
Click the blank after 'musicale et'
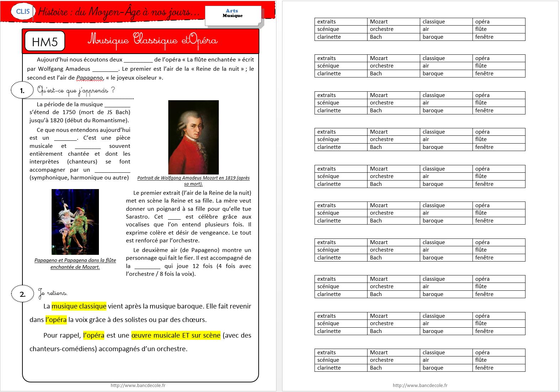click(88, 146)
